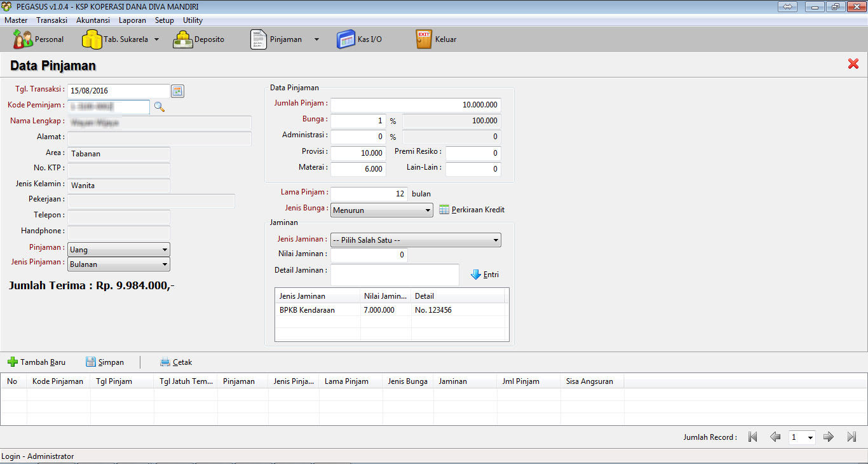The image size is (868, 464).
Task: Click the Lama Pinjam column header
Action: tap(351, 381)
